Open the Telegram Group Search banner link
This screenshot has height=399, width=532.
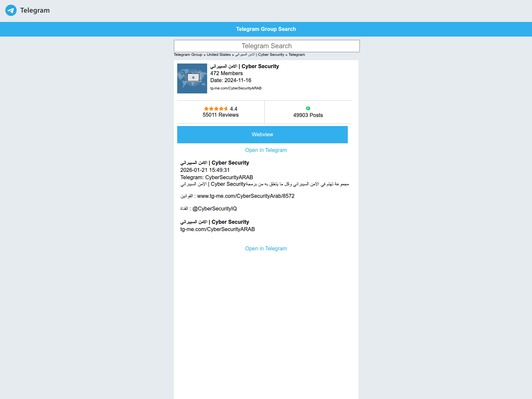click(266, 29)
